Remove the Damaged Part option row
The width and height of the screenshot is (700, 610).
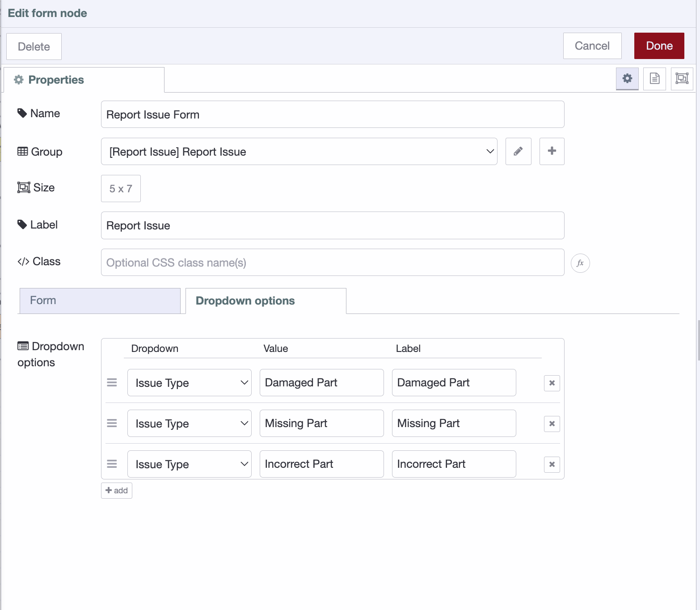[x=552, y=383]
